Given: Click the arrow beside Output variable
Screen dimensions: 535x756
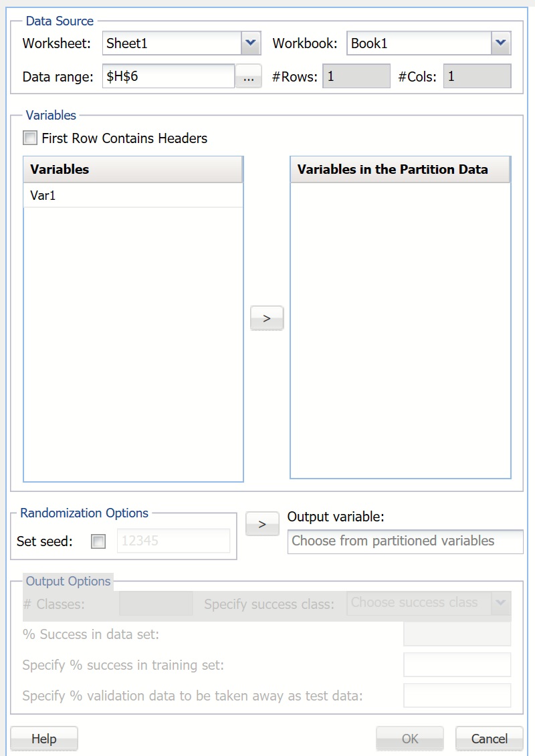Looking at the screenshot, I should 261,524.
